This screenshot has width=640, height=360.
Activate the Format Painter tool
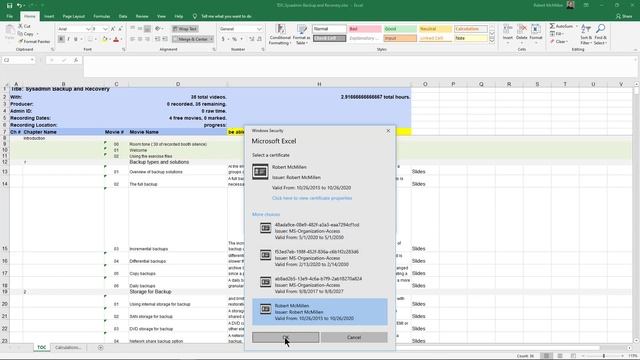point(34,41)
